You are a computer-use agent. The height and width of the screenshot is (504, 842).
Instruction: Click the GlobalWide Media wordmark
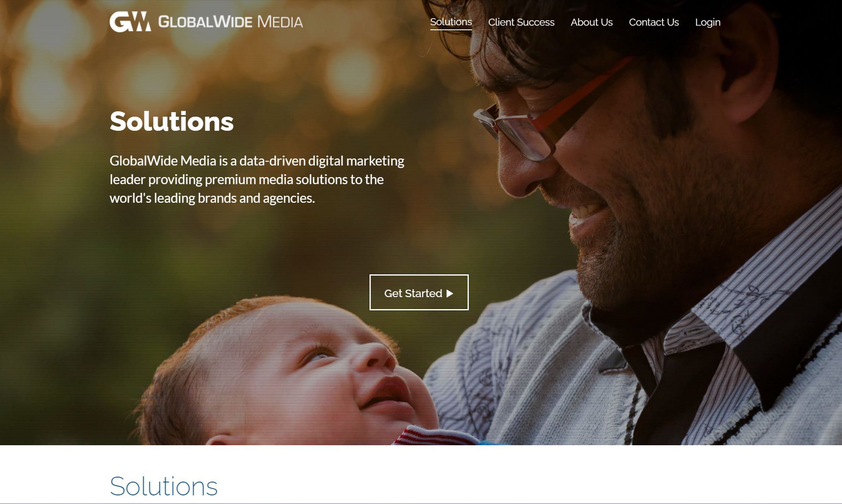(230, 22)
